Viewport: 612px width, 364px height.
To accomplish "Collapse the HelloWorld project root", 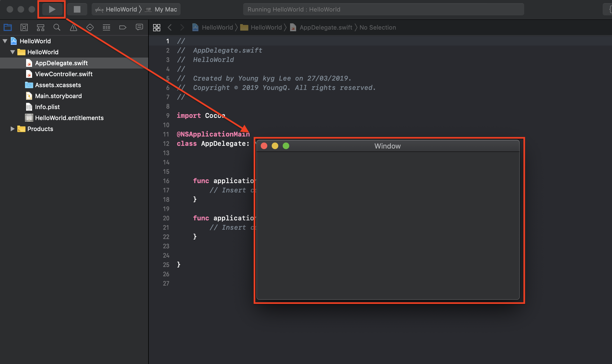I will [5, 41].
